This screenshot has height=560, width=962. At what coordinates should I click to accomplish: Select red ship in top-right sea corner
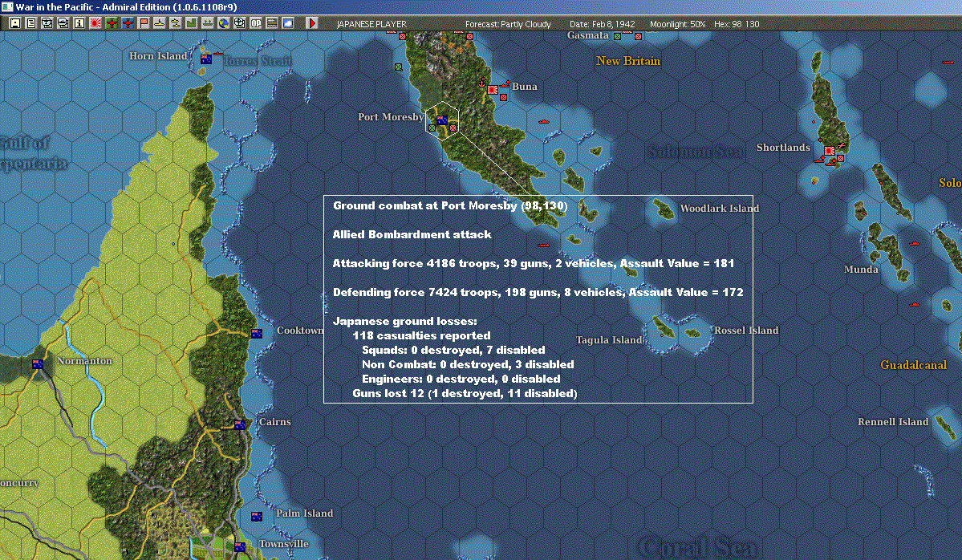[x=948, y=62]
